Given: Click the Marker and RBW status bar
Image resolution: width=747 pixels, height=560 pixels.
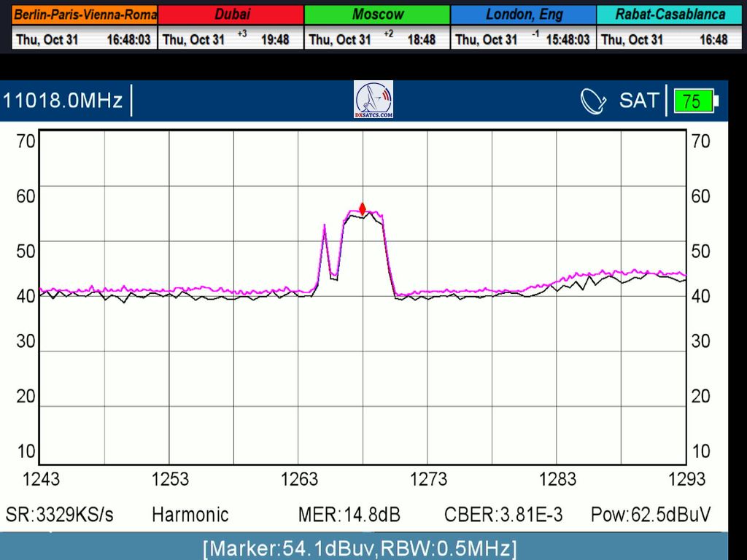Looking at the screenshot, I should coord(360,548).
